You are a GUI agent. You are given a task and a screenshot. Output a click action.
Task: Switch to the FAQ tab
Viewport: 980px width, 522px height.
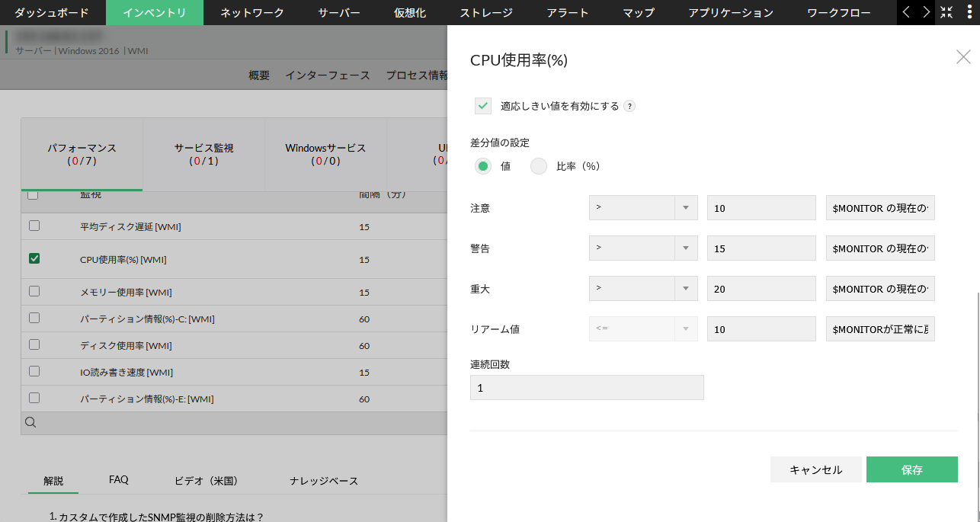pos(119,480)
